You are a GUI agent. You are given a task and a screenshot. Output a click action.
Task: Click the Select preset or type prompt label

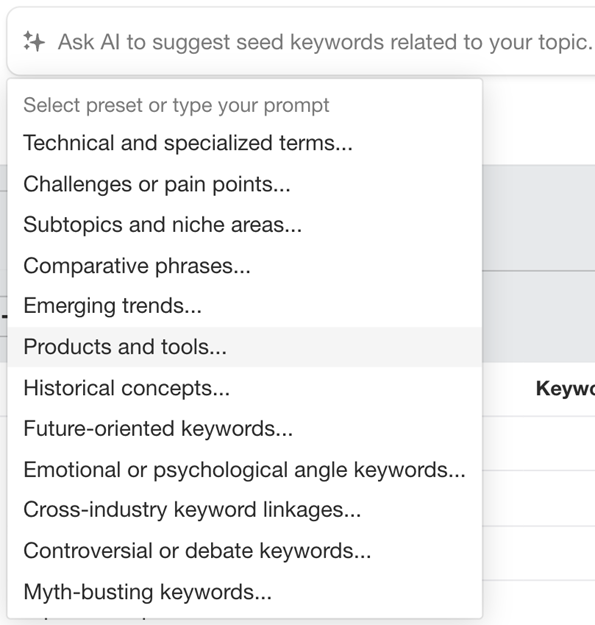(x=176, y=105)
